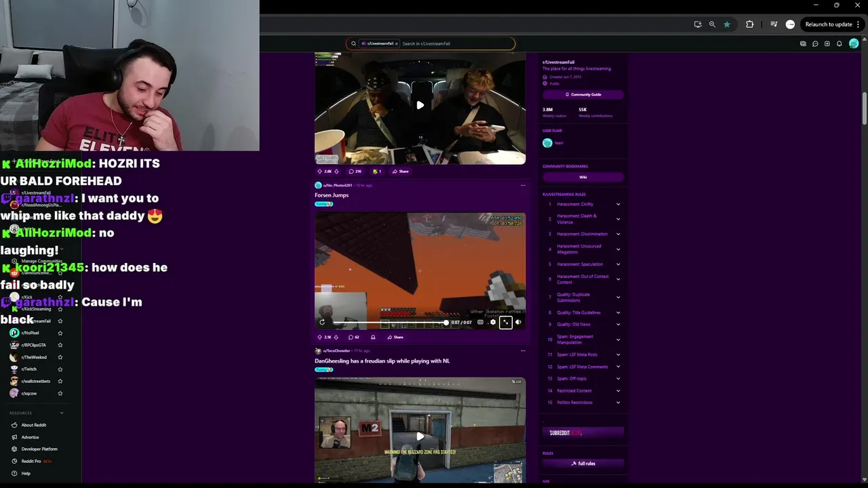Viewport: 868px width, 488px height.
Task: Click the Search in r/LivestreamFail field
Action: coord(456,43)
